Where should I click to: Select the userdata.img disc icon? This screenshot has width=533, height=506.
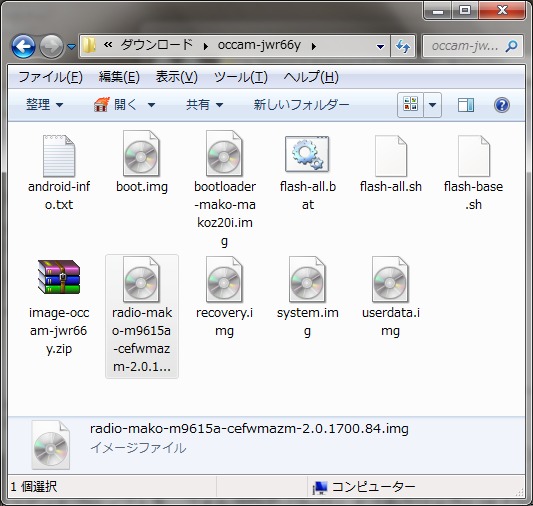(391, 279)
